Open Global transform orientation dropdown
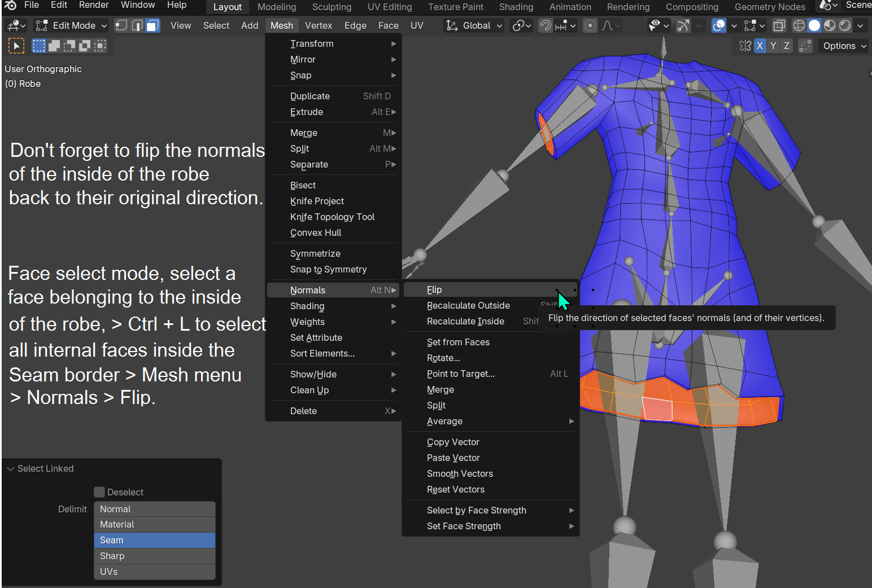 [474, 25]
